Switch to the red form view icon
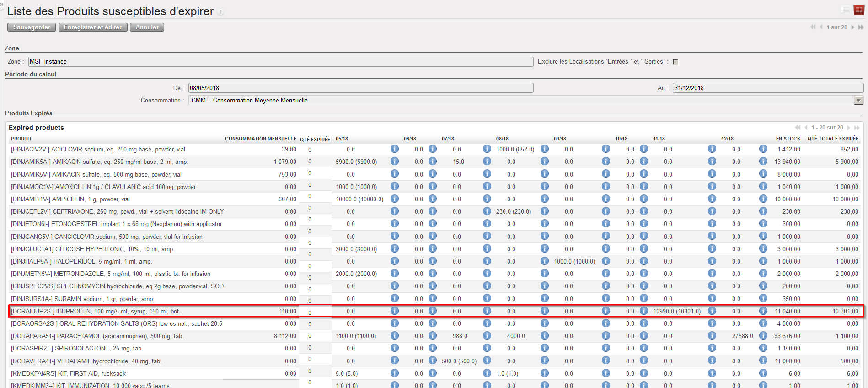The image size is (868, 388). [x=858, y=10]
